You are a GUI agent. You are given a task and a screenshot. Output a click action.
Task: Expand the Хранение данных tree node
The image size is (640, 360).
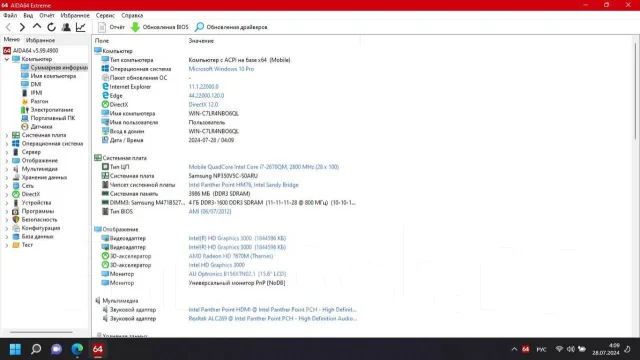click(x=7, y=178)
